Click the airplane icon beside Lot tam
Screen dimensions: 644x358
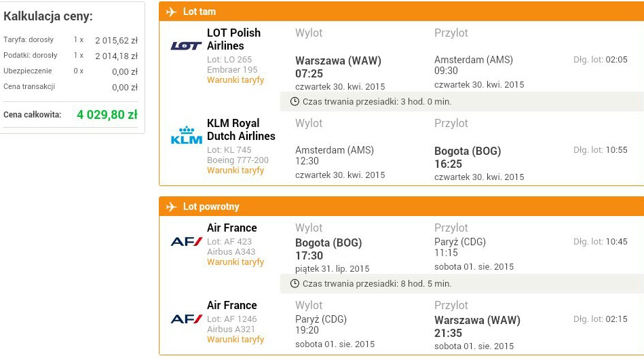171,12
